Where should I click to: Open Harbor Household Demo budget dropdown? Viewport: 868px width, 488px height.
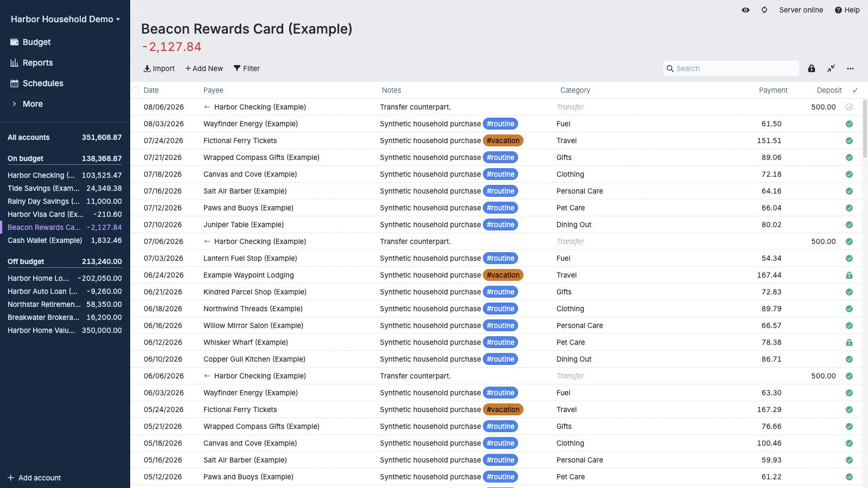click(65, 19)
